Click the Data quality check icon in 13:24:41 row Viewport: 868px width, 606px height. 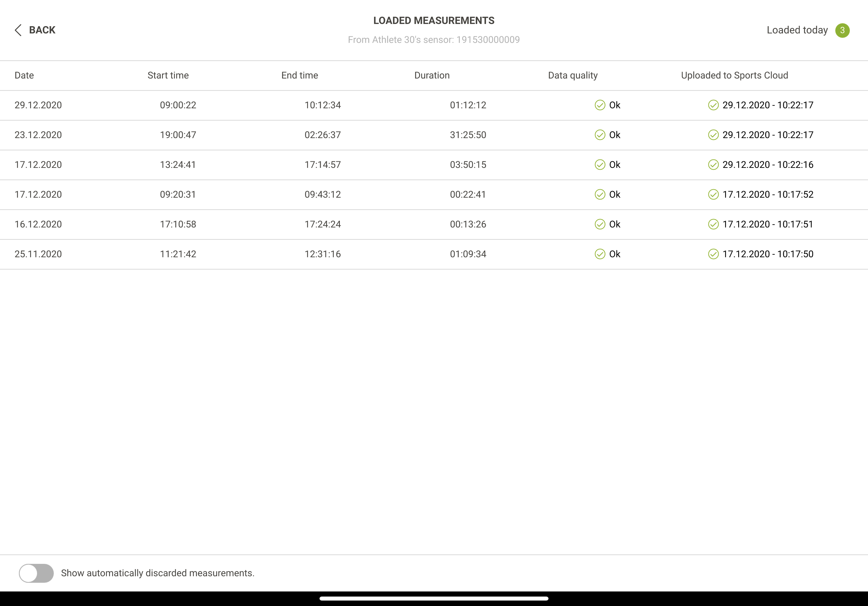[600, 165]
